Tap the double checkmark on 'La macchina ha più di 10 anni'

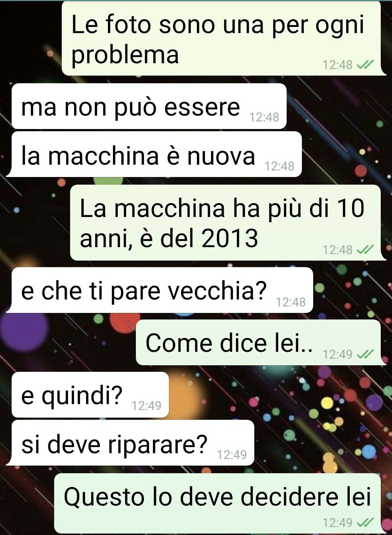[x=365, y=250]
